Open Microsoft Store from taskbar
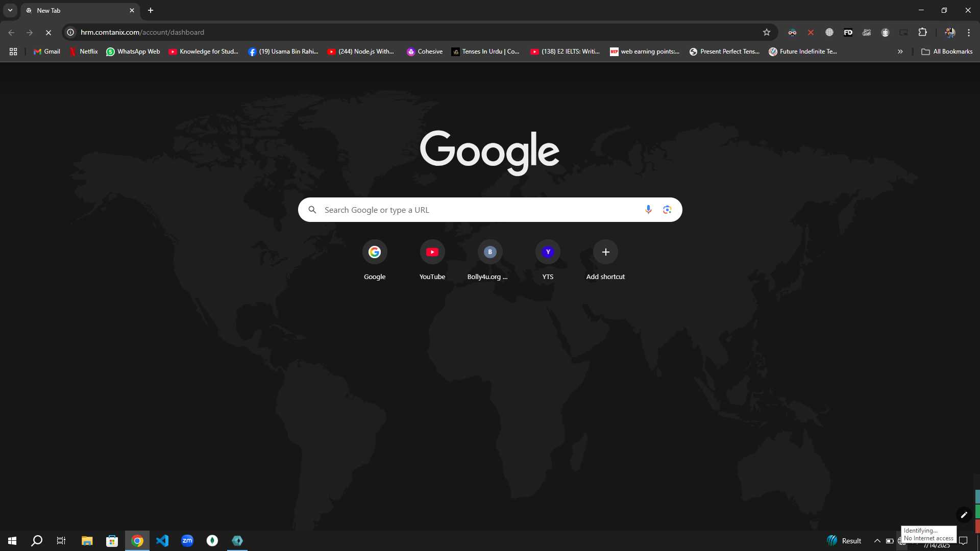Viewport: 980px width, 551px height. (x=112, y=541)
